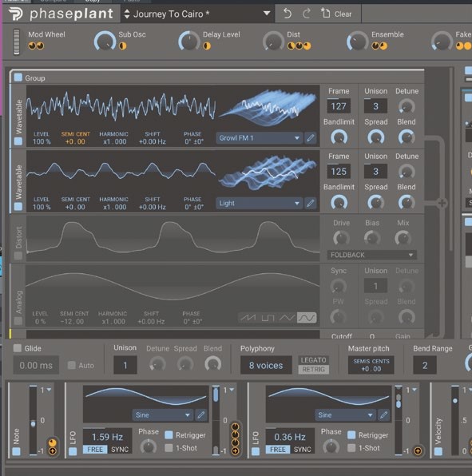The image size is (472, 476).
Task: Open the Note modulator range dropdown arrow
Action: pos(50,390)
